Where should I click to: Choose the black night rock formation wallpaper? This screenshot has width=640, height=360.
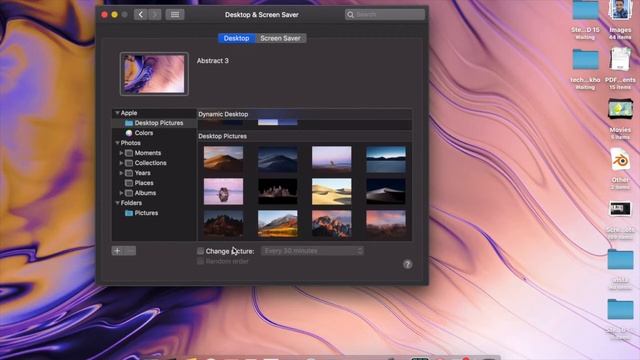click(278, 191)
